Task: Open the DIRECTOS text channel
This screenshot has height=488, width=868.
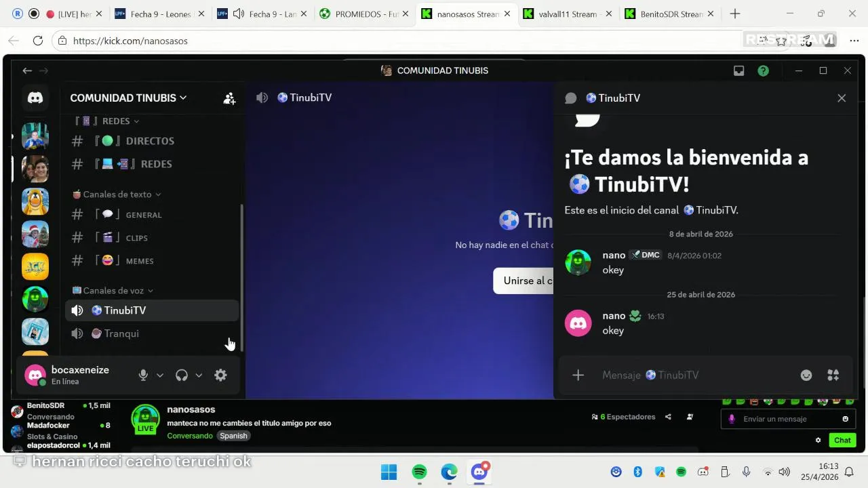Action: 152,141
